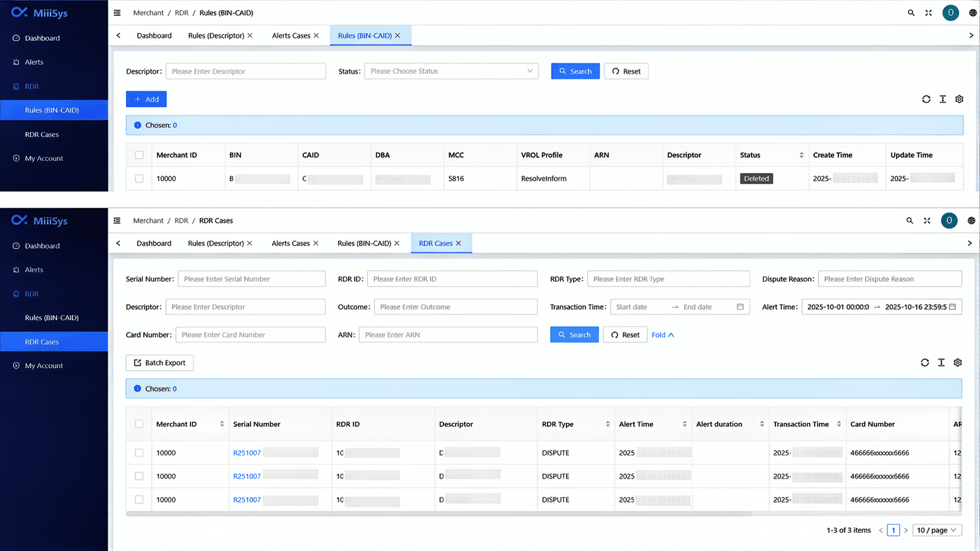Focus Descriptor input on Rules (BIN-CAID) page

(246, 71)
